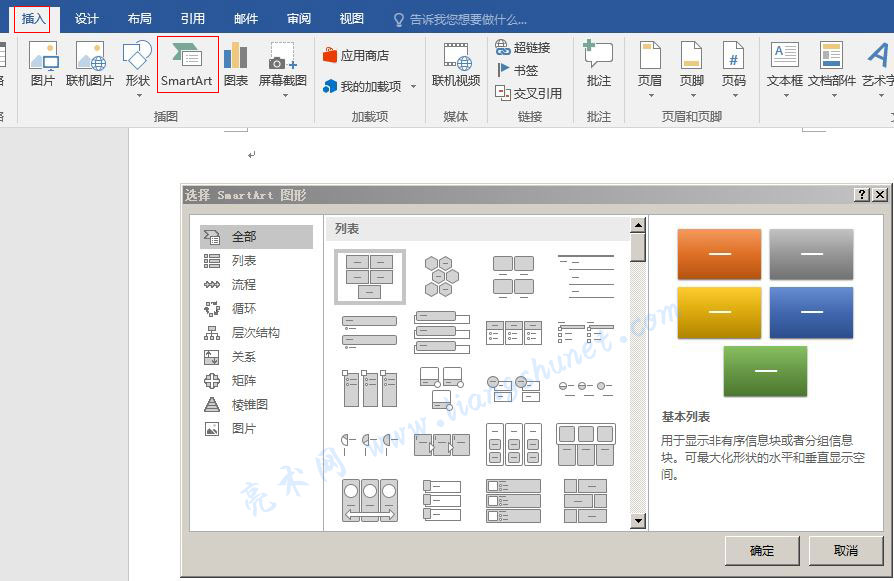Open the 视图 ribbon tab
The image size is (894, 581).
click(352, 19)
